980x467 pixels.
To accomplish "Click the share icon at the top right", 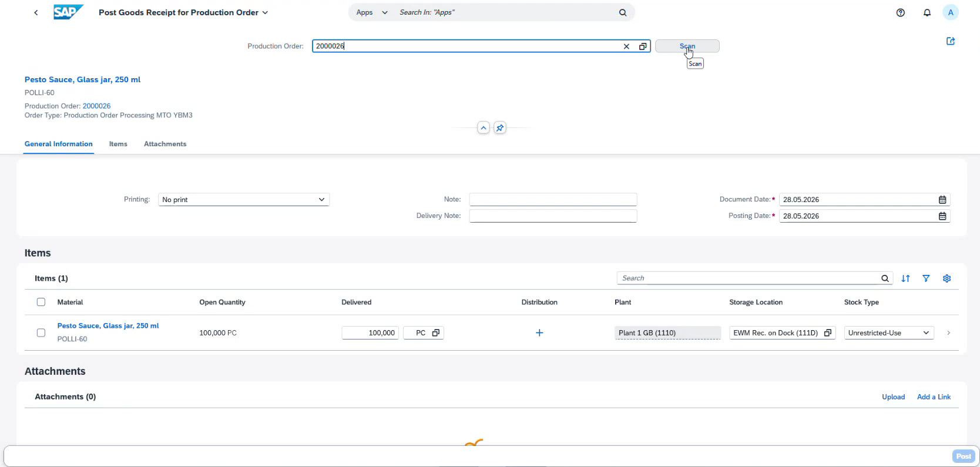I will coord(951,41).
